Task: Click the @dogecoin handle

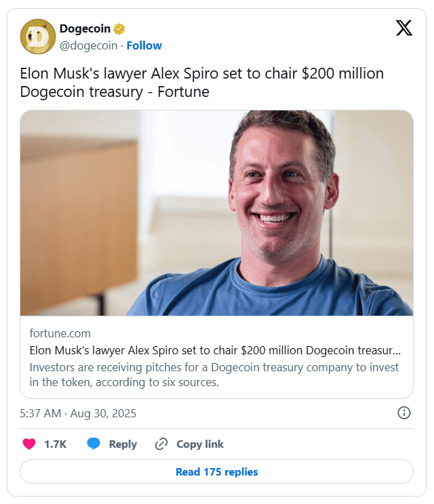Action: tap(88, 45)
